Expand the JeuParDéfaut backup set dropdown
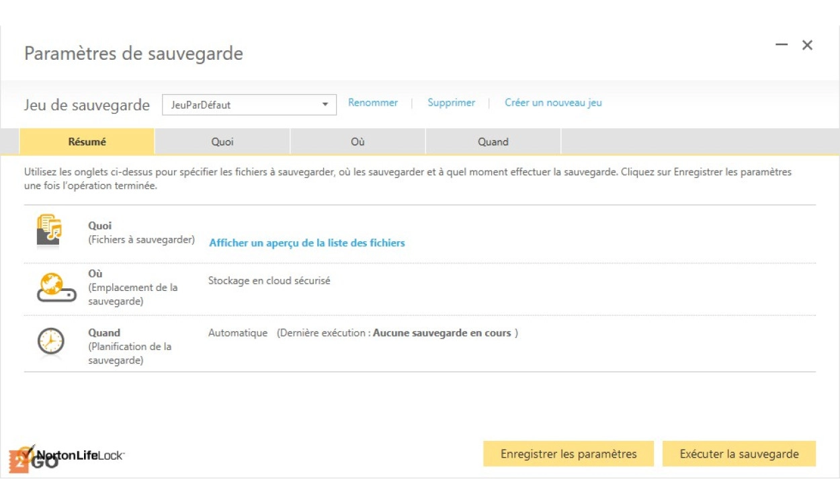Image resolution: width=840 pixels, height=504 pixels. (325, 105)
